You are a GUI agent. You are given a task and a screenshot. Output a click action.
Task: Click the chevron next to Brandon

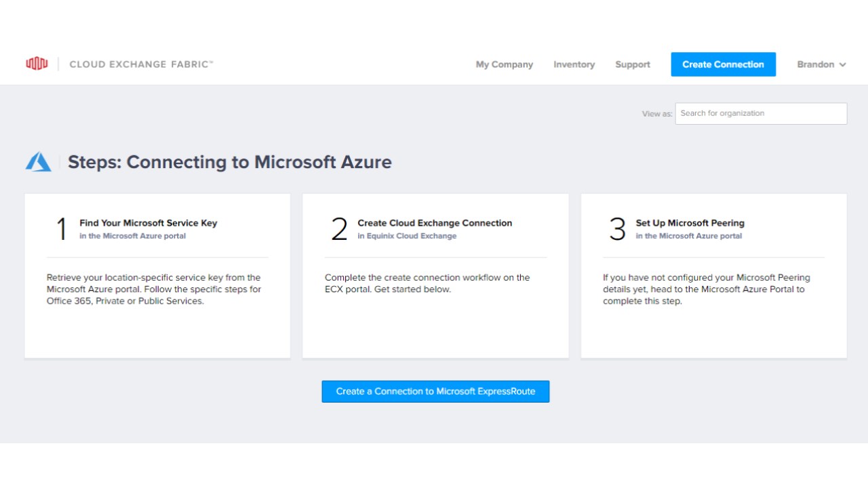pos(843,65)
